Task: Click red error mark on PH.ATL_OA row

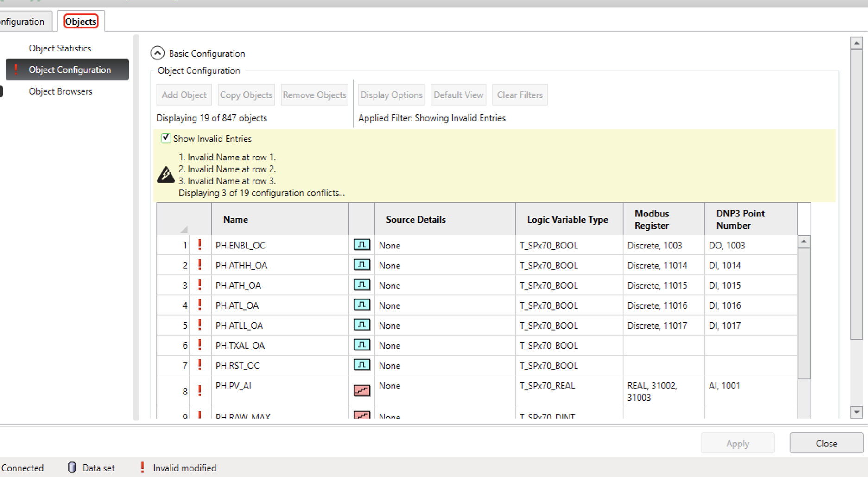Action: pos(200,305)
